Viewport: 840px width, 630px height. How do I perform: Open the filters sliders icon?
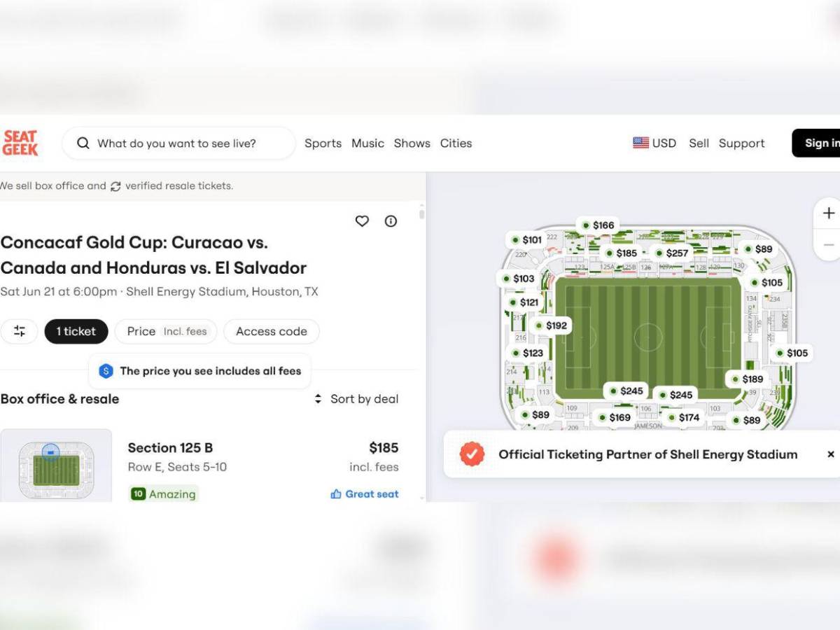pos(20,331)
